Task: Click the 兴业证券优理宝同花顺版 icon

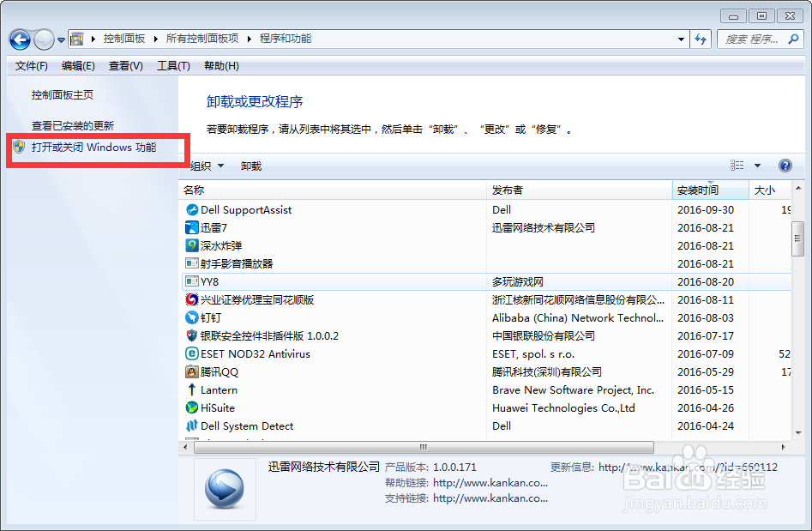Action: [192, 299]
